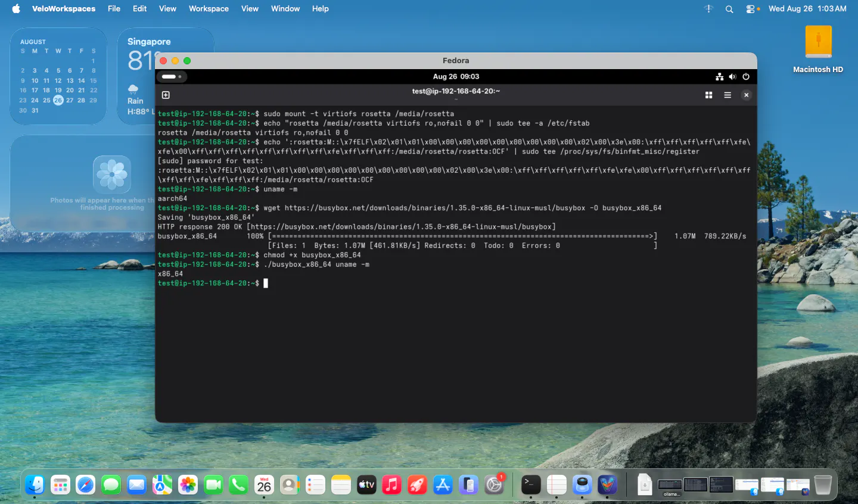Image resolution: width=858 pixels, height=504 pixels.
Task: Click date 31 in the August calendar widget
Action: [35, 110]
